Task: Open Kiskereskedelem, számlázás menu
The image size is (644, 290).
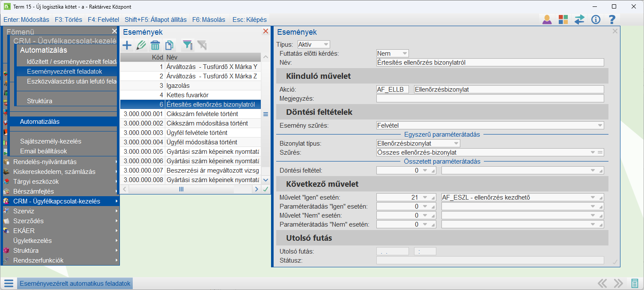Action: (60, 172)
